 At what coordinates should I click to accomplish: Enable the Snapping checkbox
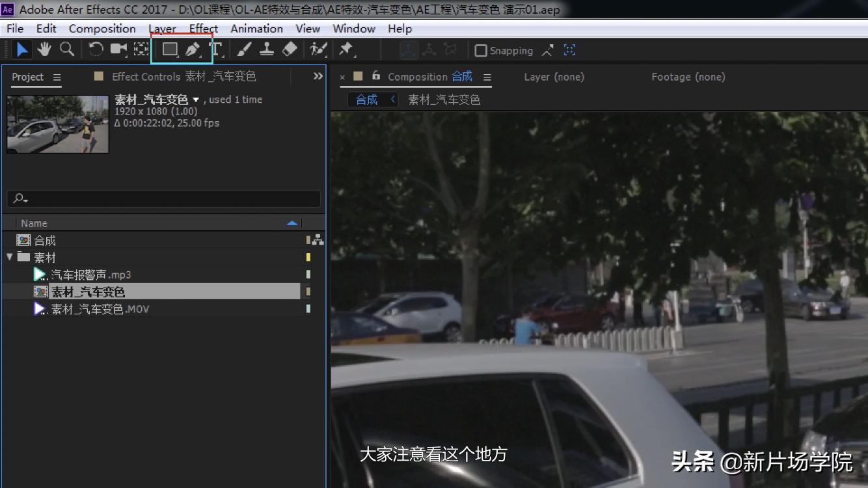click(481, 50)
